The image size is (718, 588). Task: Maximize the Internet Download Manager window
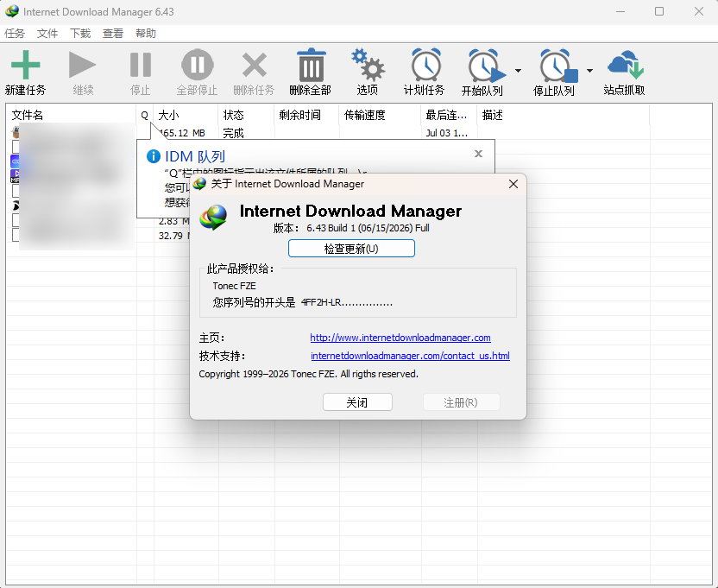[x=659, y=11]
